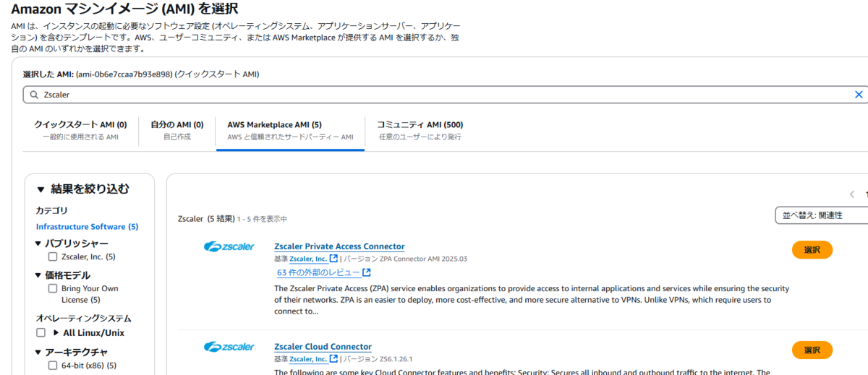
Task: Collapse the 価格モデル filter section
Action: point(38,275)
